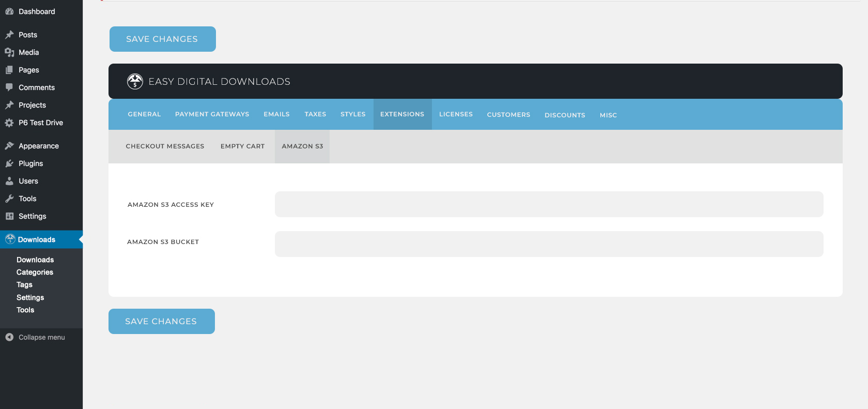Click the P6 Test Drive gear icon
Screen dimensions: 868x409
click(x=9, y=123)
